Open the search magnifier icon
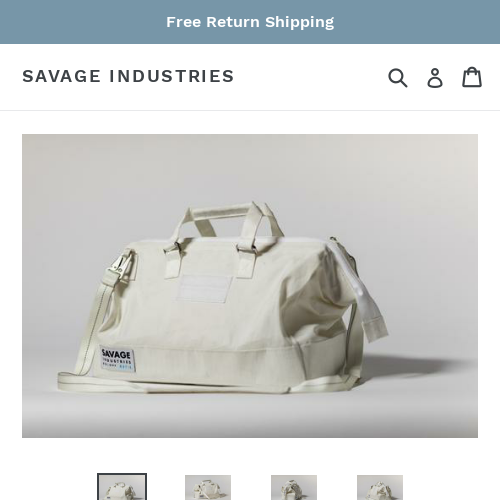Viewport: 500px width, 500px height. pyautogui.click(x=398, y=78)
